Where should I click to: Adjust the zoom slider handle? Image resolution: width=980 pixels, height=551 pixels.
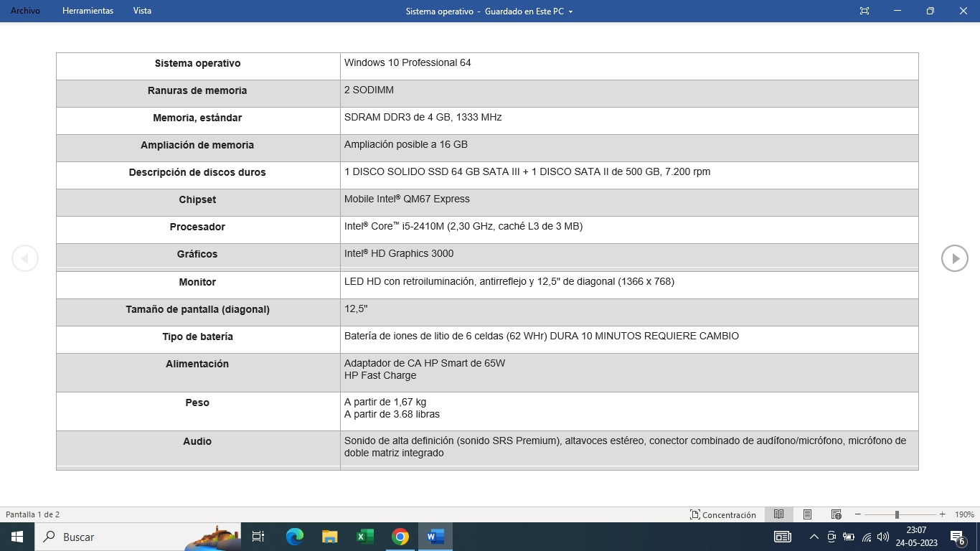pyautogui.click(x=897, y=514)
